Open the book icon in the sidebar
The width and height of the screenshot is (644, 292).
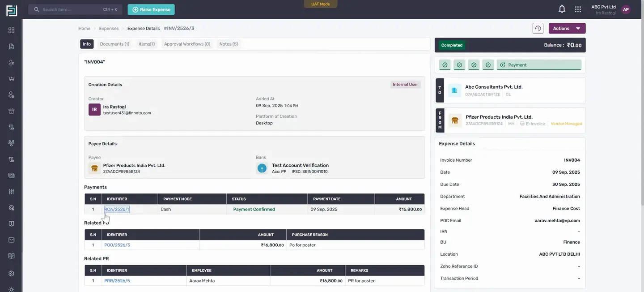[12, 256]
